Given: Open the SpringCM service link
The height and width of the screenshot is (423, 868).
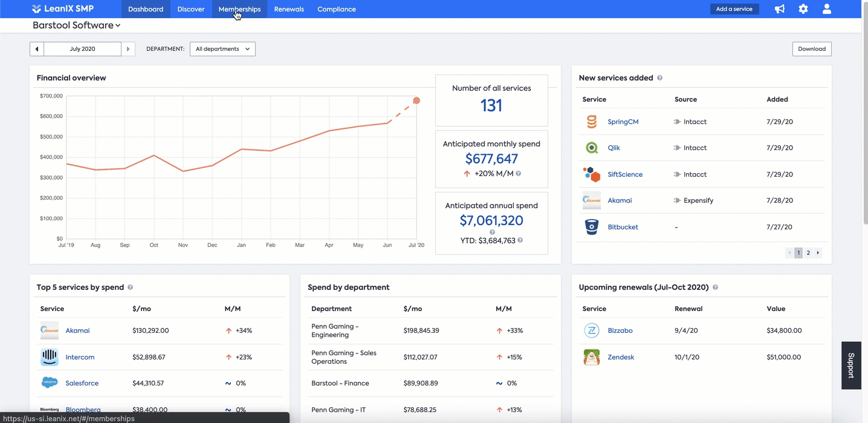Looking at the screenshot, I should coord(623,122).
